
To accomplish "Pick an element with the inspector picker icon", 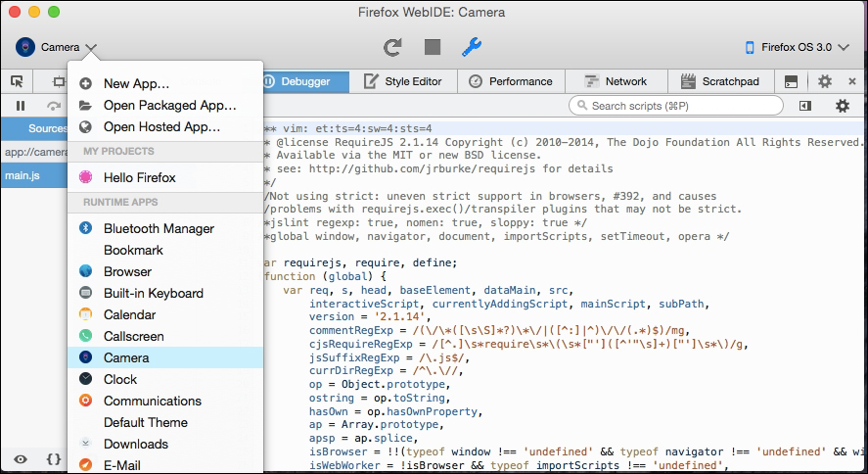I will (18, 81).
